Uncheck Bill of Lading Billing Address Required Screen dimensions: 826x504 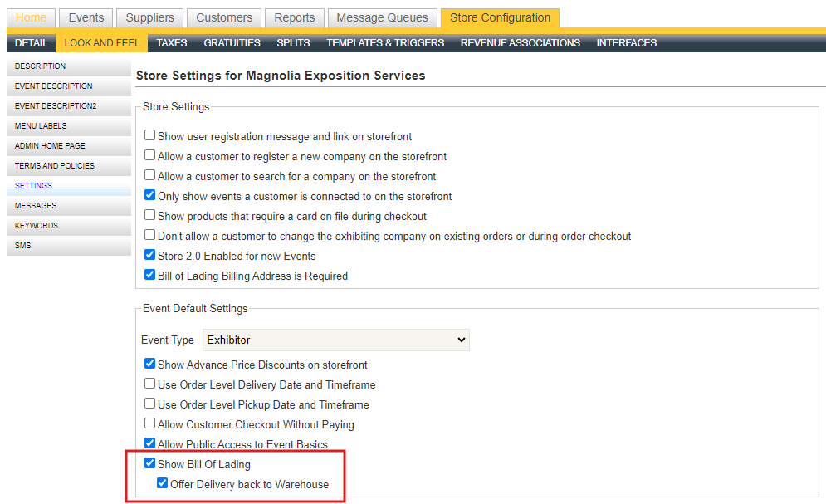tap(149, 275)
